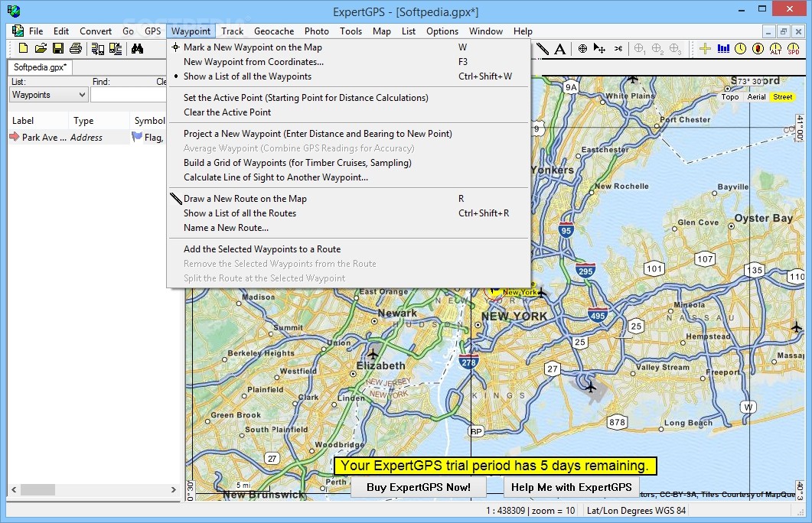This screenshot has height=523, width=812.
Task: Click the Receive from GPS toolbar icon
Action: pyautogui.click(x=116, y=49)
